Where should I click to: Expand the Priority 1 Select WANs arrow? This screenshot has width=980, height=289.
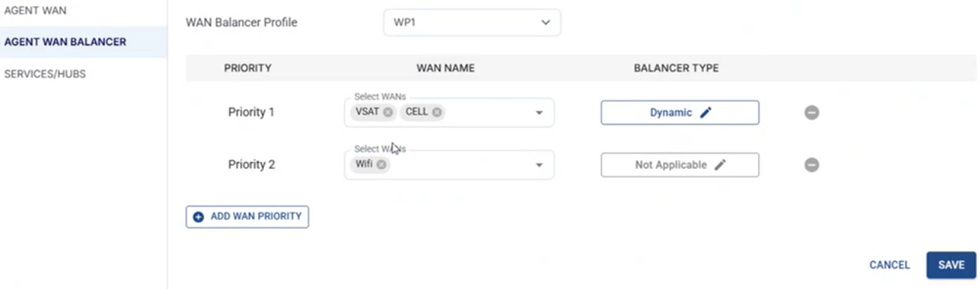pos(538,113)
